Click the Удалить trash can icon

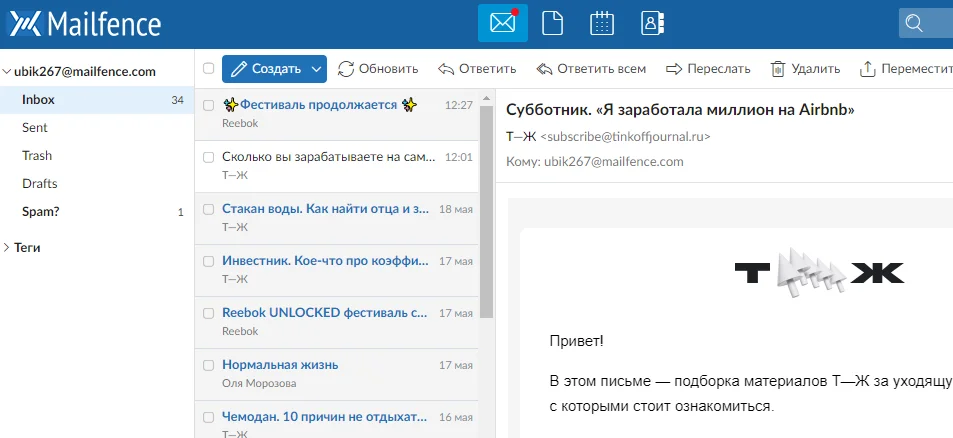(777, 69)
